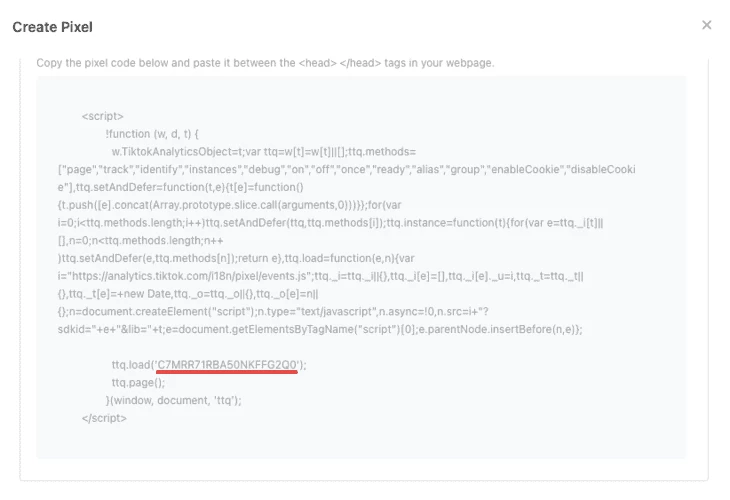Click the ttq.page(); line
The width and height of the screenshot is (730, 500).
click(x=138, y=383)
